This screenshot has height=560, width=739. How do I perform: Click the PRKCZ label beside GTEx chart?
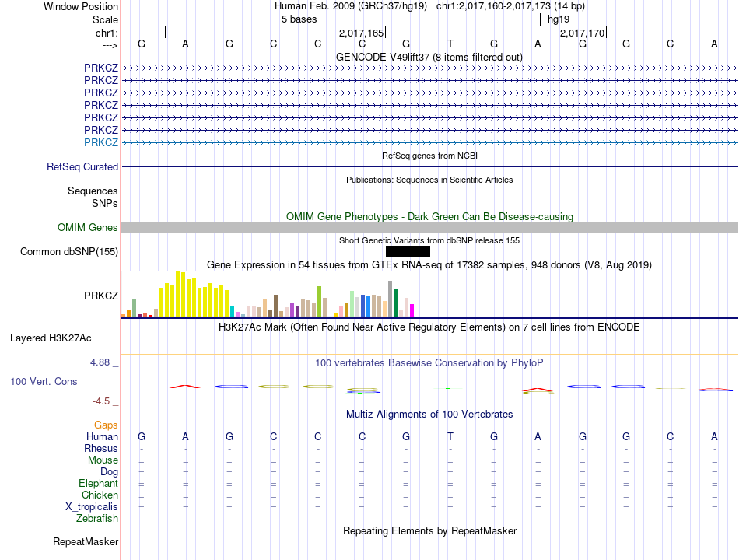[x=101, y=296]
